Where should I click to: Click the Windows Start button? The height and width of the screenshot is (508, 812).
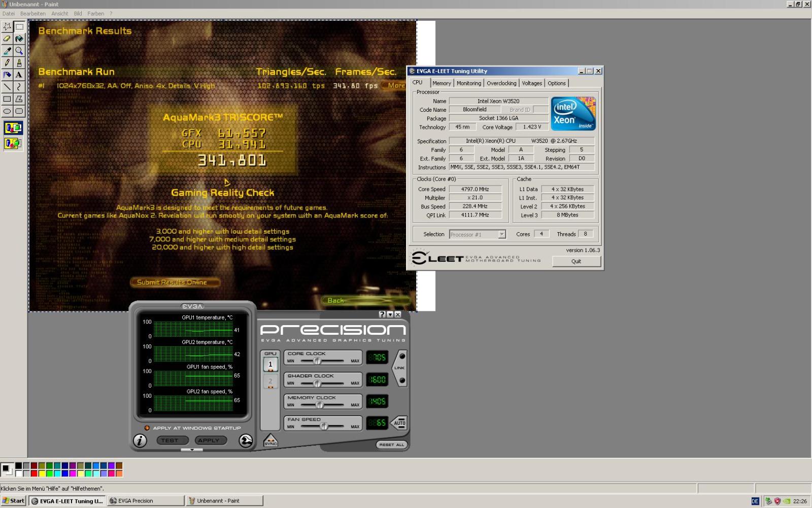pyautogui.click(x=13, y=501)
